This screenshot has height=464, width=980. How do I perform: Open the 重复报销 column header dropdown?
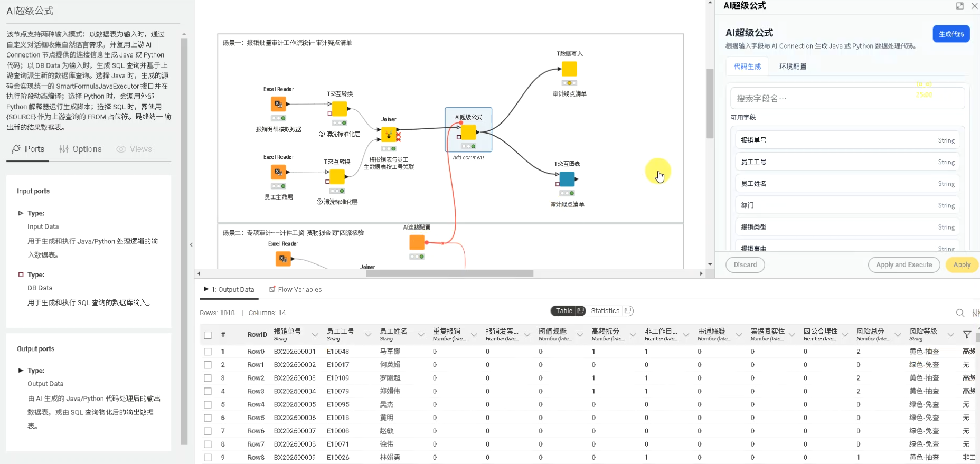coord(474,335)
